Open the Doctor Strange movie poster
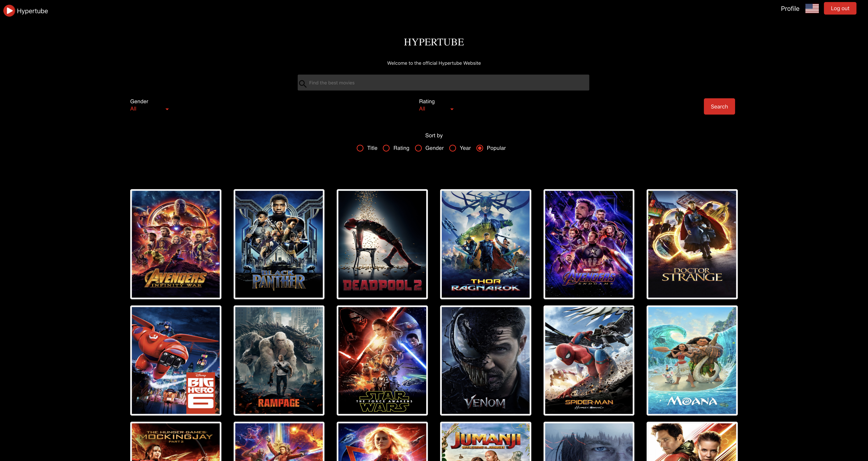The width and height of the screenshot is (868, 461). click(692, 244)
